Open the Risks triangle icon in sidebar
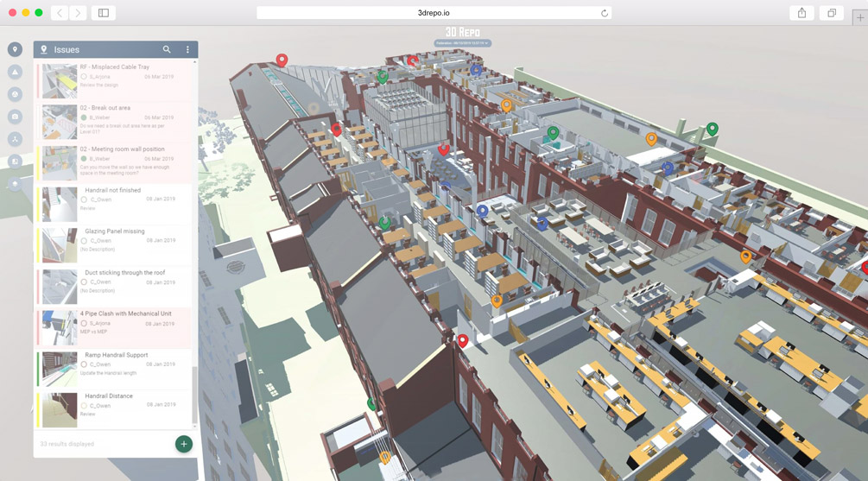This screenshot has width=868, height=481. coord(15,73)
